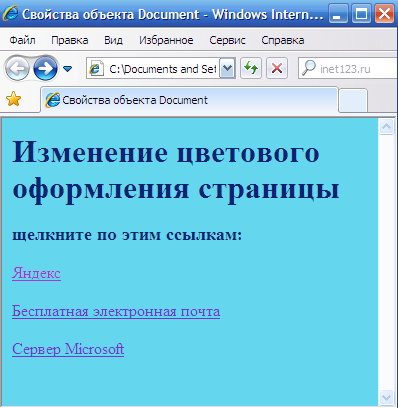Expand the address bar dropdown
The height and width of the screenshot is (408, 398).
[x=227, y=69]
